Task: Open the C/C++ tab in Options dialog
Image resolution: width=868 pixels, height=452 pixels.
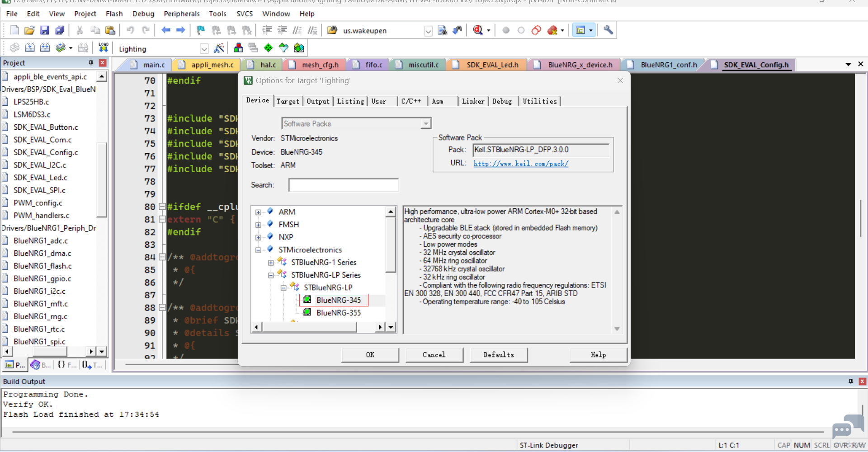Action: [x=411, y=101]
